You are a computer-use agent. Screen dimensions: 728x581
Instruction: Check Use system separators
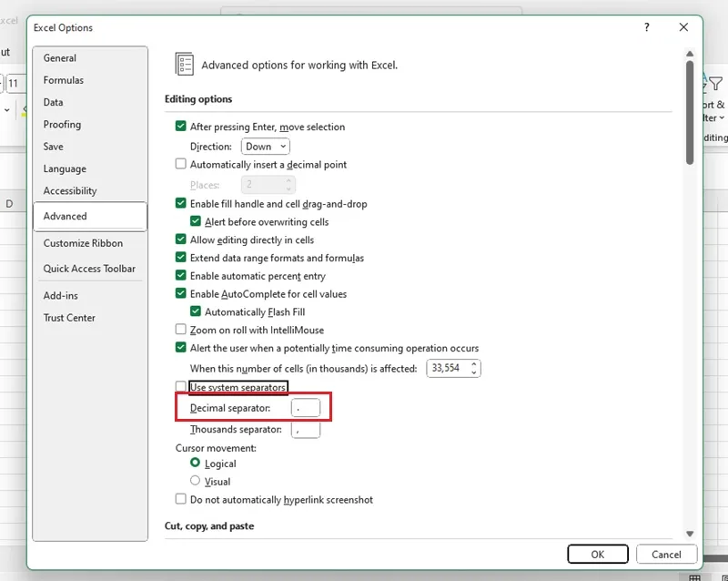tap(180, 386)
